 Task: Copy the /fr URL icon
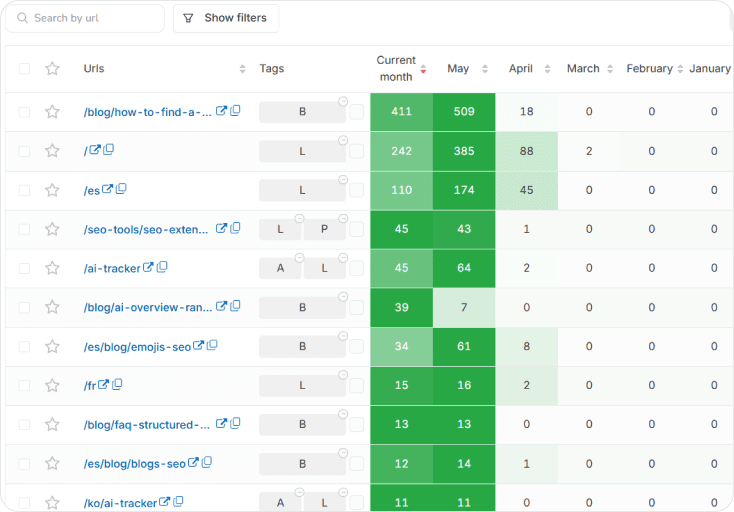(x=117, y=384)
